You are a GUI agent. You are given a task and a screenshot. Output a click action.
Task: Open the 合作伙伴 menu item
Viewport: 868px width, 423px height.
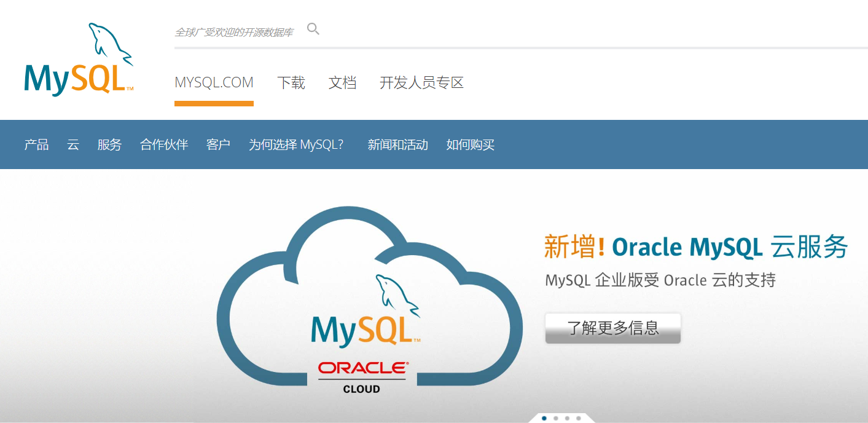[x=164, y=144]
